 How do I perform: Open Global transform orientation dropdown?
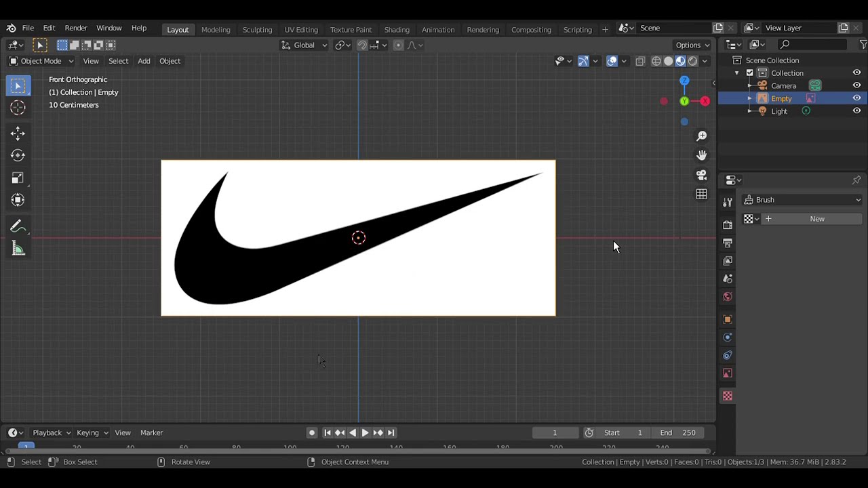pos(304,45)
